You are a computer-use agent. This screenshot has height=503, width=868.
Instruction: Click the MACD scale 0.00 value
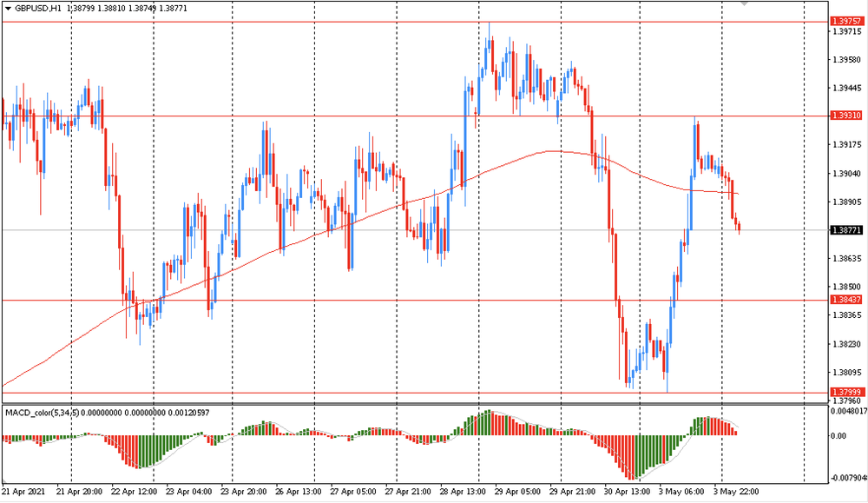click(x=839, y=436)
